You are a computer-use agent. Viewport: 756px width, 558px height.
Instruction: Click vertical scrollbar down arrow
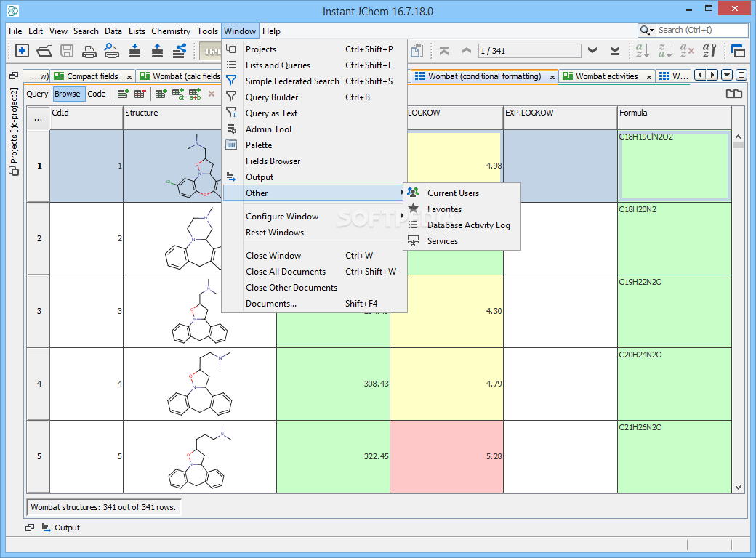(x=738, y=488)
